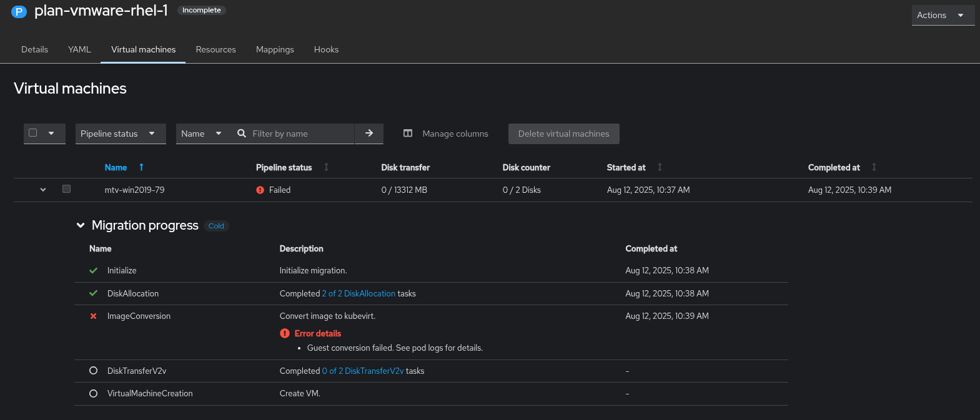Click the Error details exclamation icon
The width and height of the screenshot is (980, 420).
click(x=285, y=333)
